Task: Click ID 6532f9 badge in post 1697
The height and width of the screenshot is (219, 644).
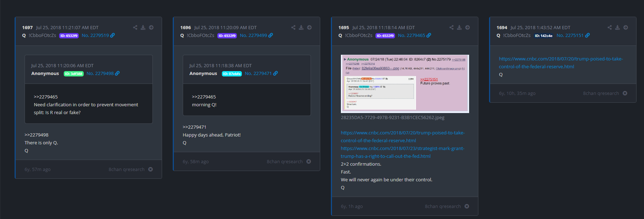Action: pyautogui.click(x=69, y=36)
